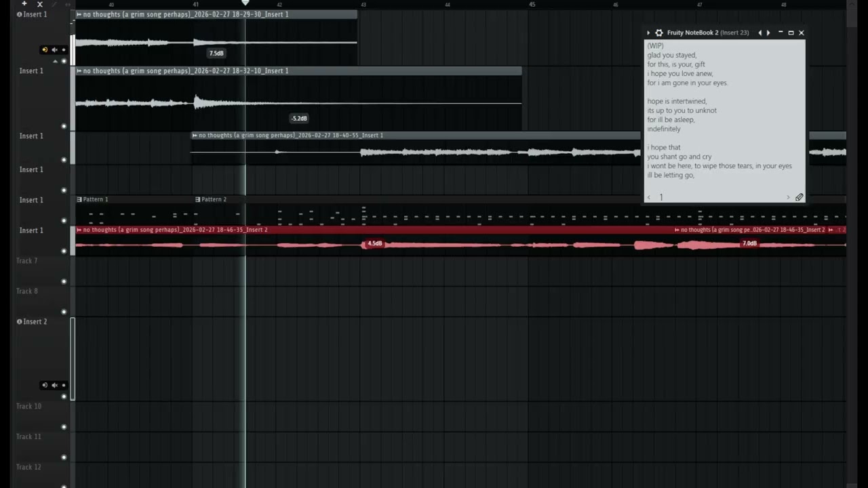Click the 7.0dB gain label on the red clip

coord(749,243)
